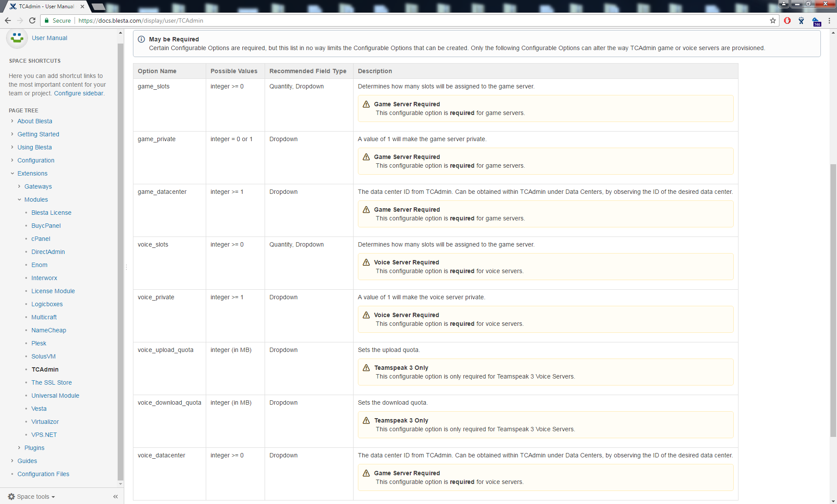Click the Chrome user profile icon in title bar

click(x=784, y=3)
